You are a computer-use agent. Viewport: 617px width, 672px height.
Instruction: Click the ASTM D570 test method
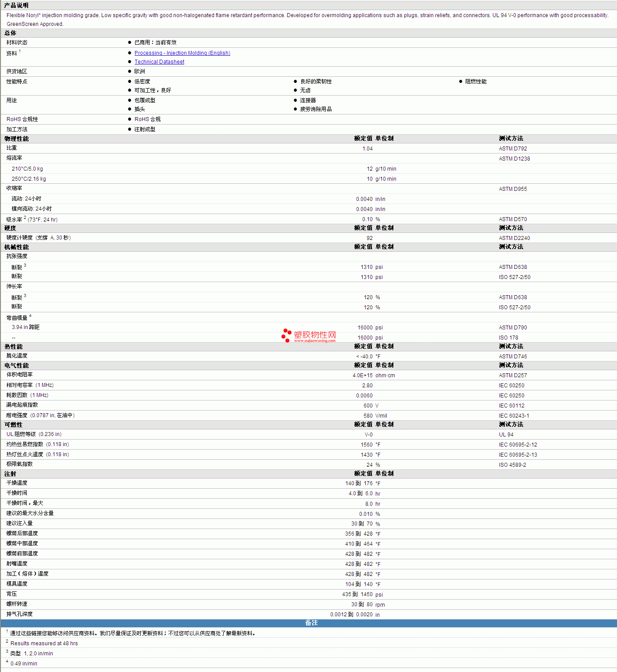coord(513,219)
